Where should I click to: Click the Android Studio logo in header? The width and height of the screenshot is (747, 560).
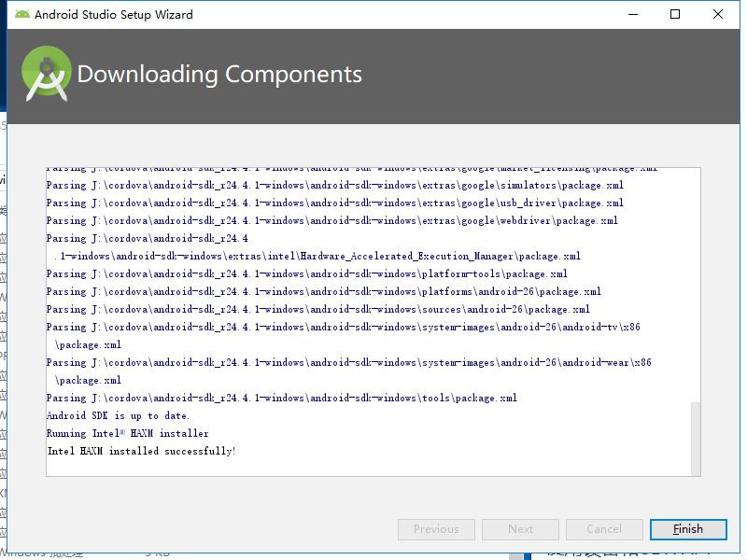click(46, 74)
